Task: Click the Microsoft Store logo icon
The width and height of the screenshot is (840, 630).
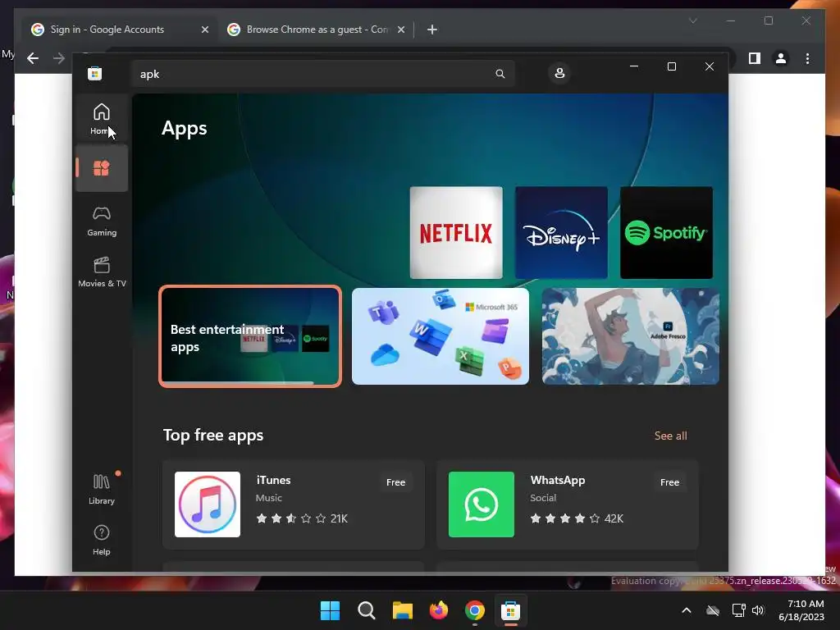Action: coord(95,73)
